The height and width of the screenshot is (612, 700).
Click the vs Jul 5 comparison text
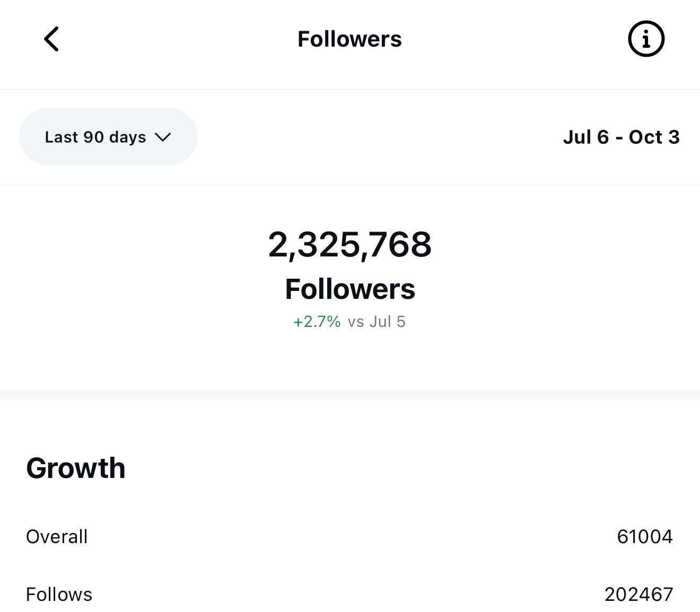[x=377, y=322]
